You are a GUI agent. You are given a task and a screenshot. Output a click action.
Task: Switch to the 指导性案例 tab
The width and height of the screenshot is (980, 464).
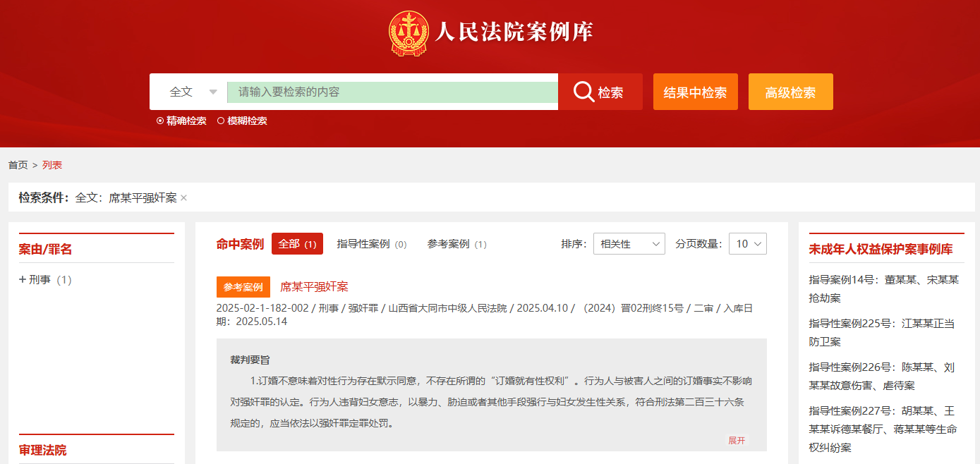pyautogui.click(x=371, y=244)
